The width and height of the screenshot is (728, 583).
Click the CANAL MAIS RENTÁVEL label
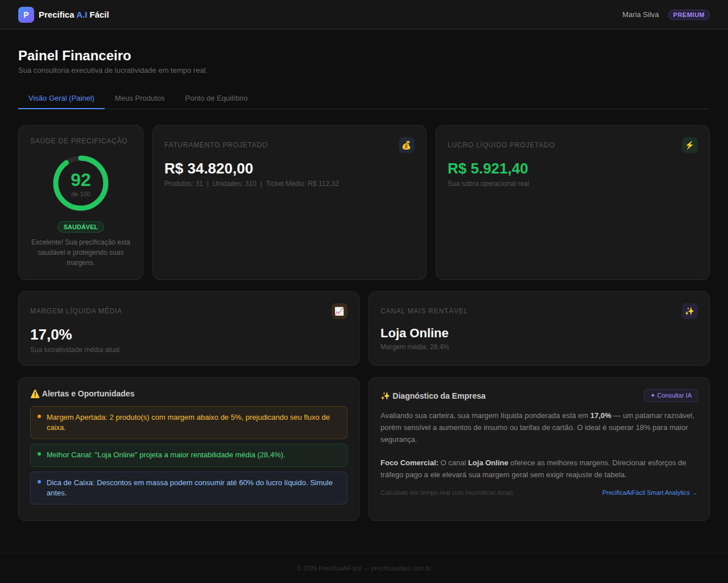[x=424, y=311]
